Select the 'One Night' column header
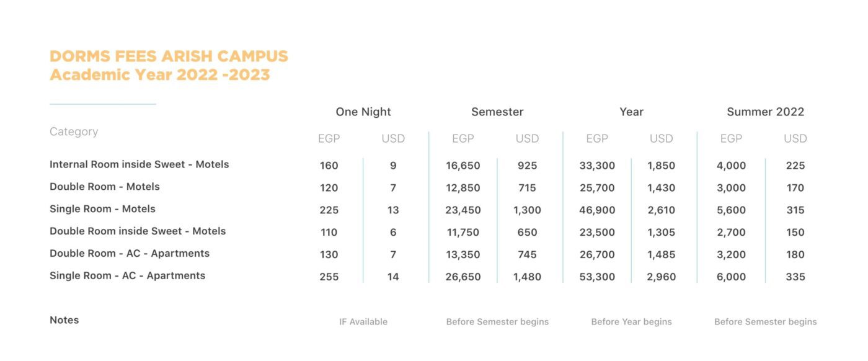Screen dimensions: 868x361 point(363,112)
